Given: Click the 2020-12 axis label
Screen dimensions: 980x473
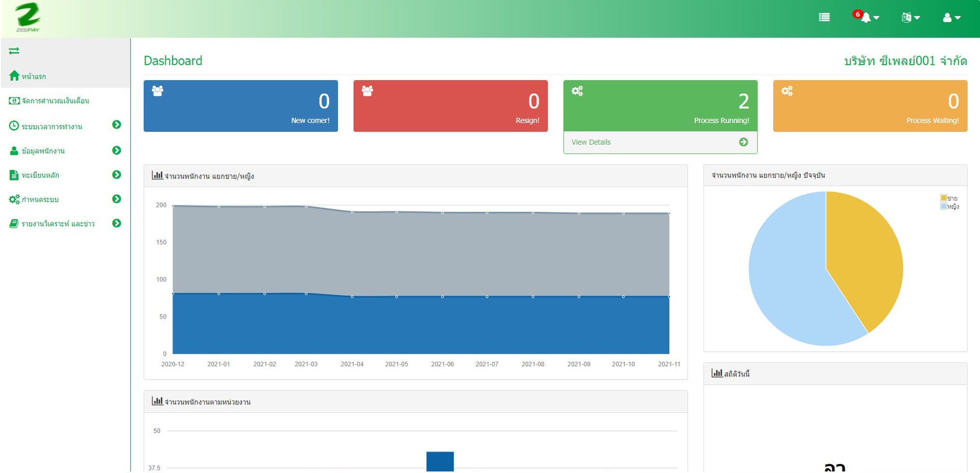Looking at the screenshot, I should [173, 364].
